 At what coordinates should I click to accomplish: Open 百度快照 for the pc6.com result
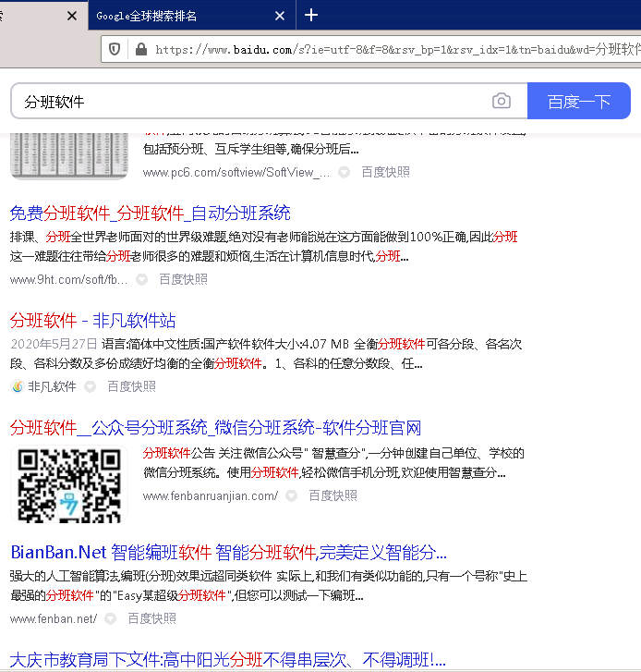click(x=385, y=172)
